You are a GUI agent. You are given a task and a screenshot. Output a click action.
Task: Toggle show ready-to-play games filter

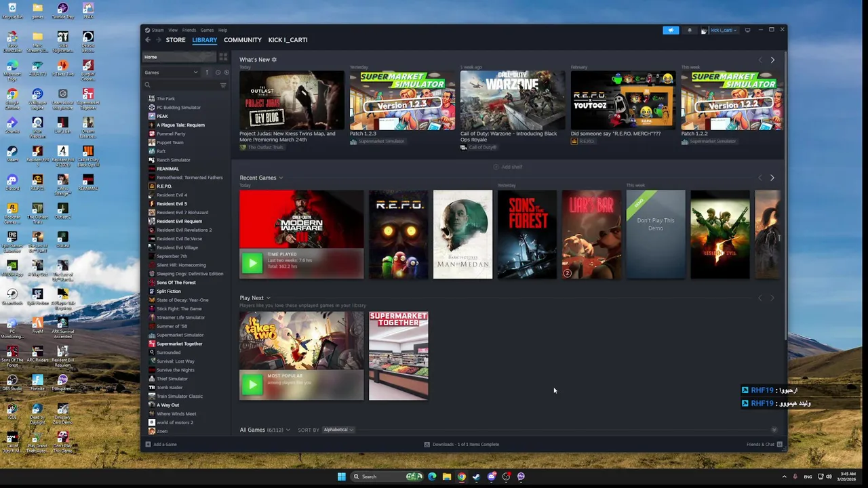(226, 73)
